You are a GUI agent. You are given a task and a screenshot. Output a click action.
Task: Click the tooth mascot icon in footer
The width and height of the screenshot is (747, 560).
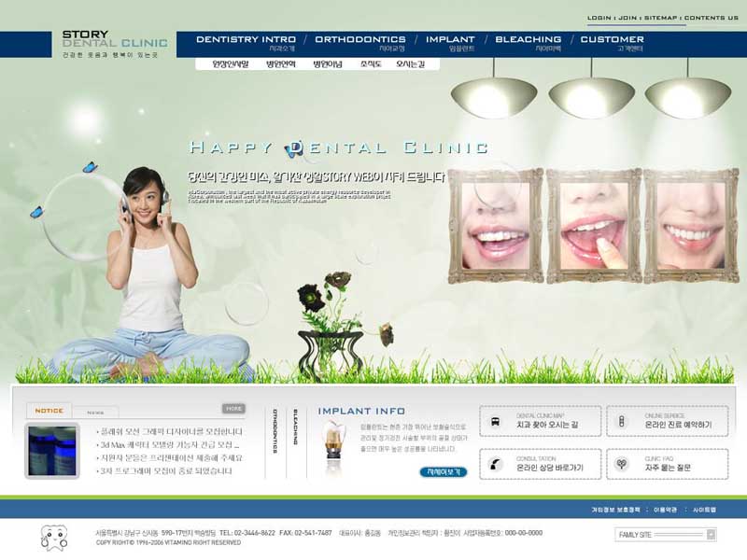tap(54, 539)
